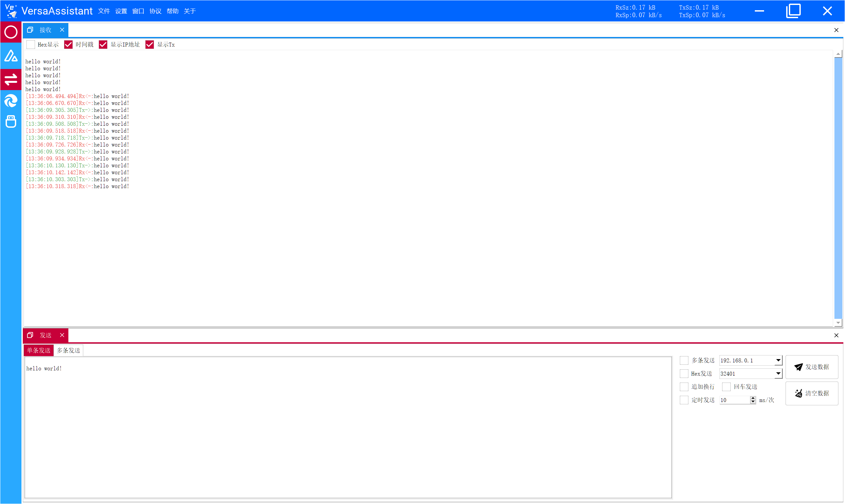Enable the 定时发送 checkbox
The image size is (845, 504).
click(684, 400)
